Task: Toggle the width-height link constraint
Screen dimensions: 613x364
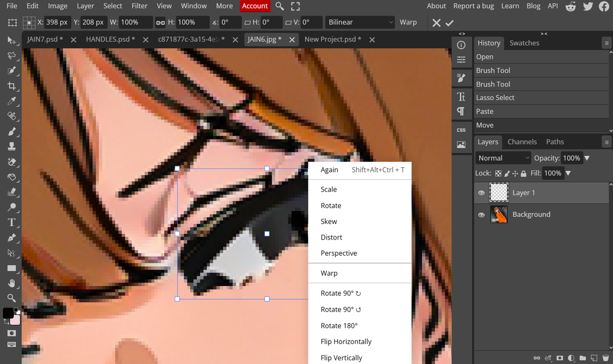Action: click(160, 23)
